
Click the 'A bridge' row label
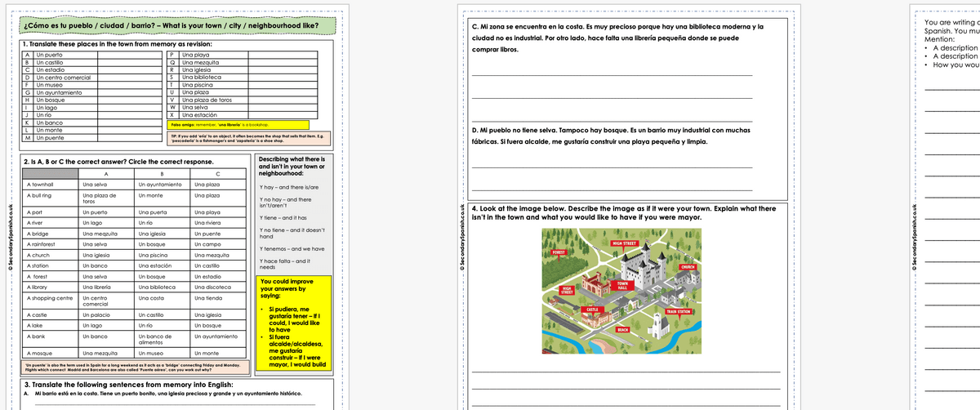coord(37,234)
